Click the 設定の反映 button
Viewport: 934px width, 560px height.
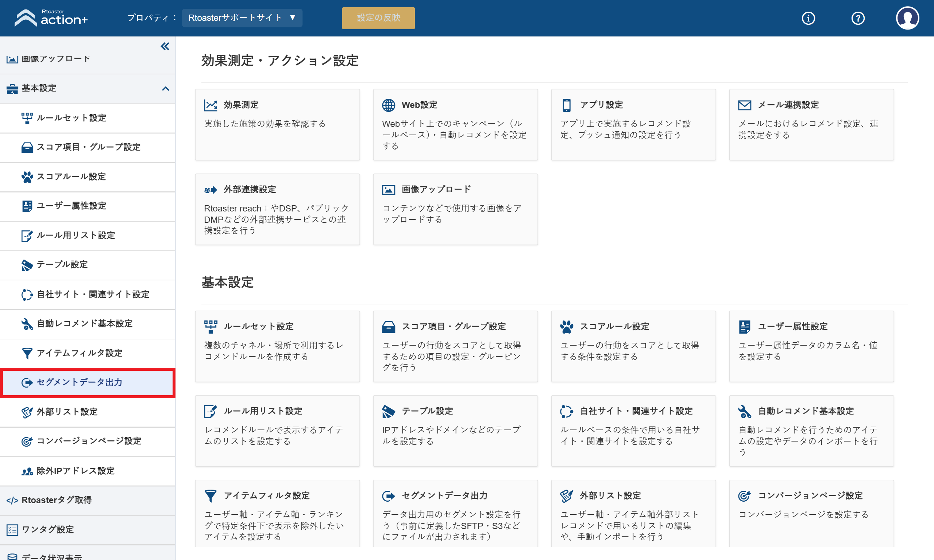(x=378, y=18)
